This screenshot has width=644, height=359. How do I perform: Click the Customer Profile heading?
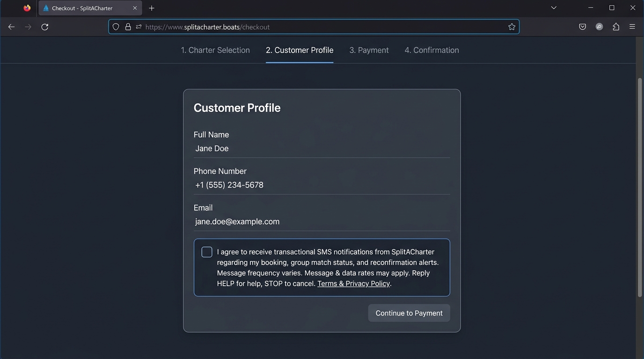tap(237, 108)
